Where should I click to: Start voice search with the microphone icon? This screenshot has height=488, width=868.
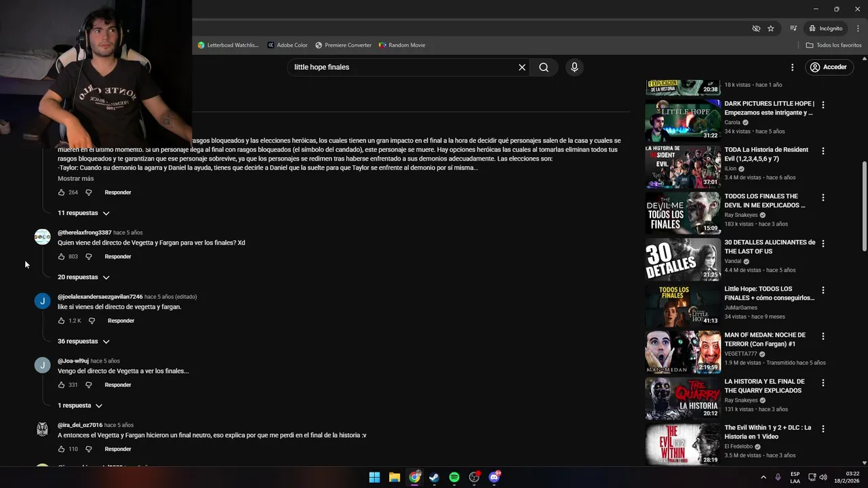(x=574, y=67)
